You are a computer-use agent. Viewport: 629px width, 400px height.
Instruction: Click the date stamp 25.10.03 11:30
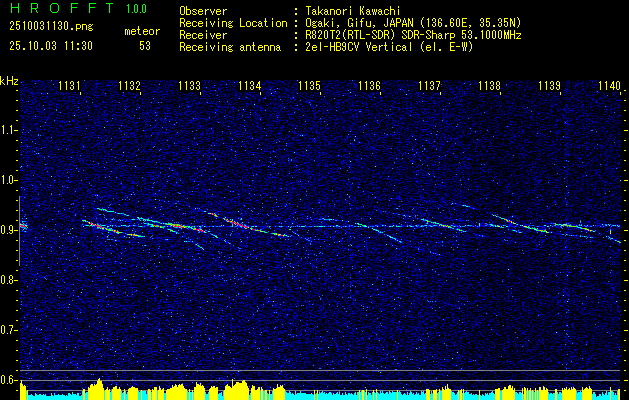51,46
